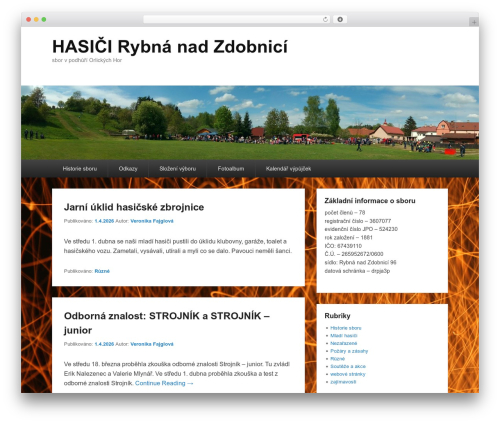Click the download icon beside address bar
Screen dimensions: 500x423
point(340,19)
